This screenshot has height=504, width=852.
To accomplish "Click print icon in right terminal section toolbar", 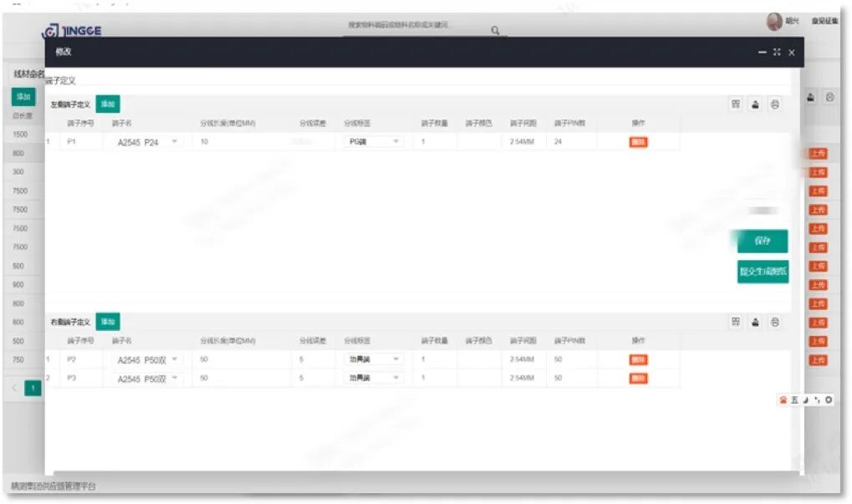I will tap(775, 323).
